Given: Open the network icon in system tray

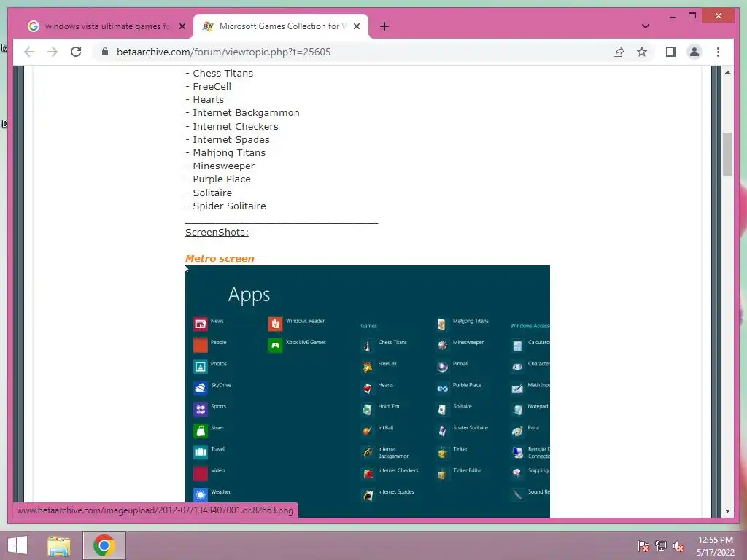Looking at the screenshot, I should [x=661, y=546].
